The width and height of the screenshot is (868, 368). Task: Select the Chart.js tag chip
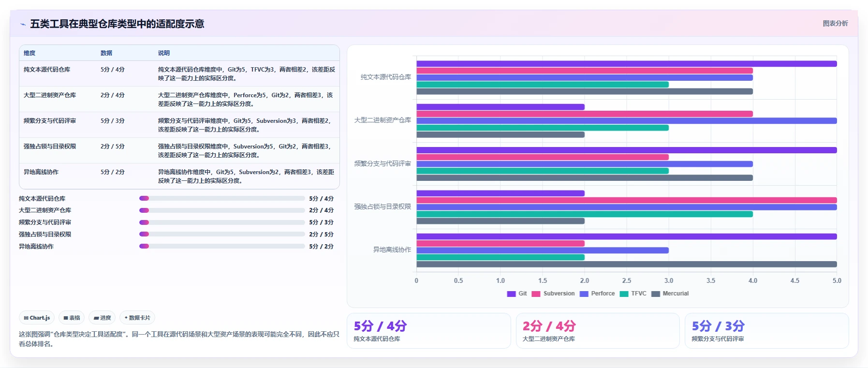[x=37, y=318]
